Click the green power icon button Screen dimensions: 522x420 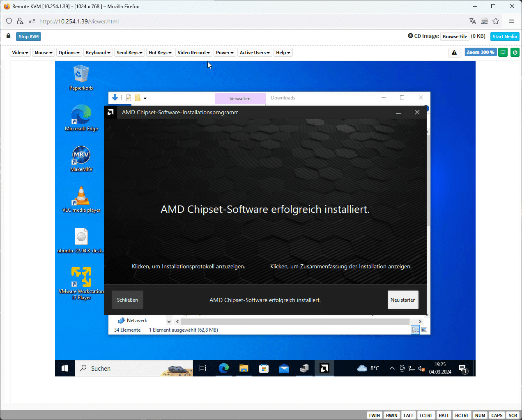pyautogui.click(x=515, y=52)
